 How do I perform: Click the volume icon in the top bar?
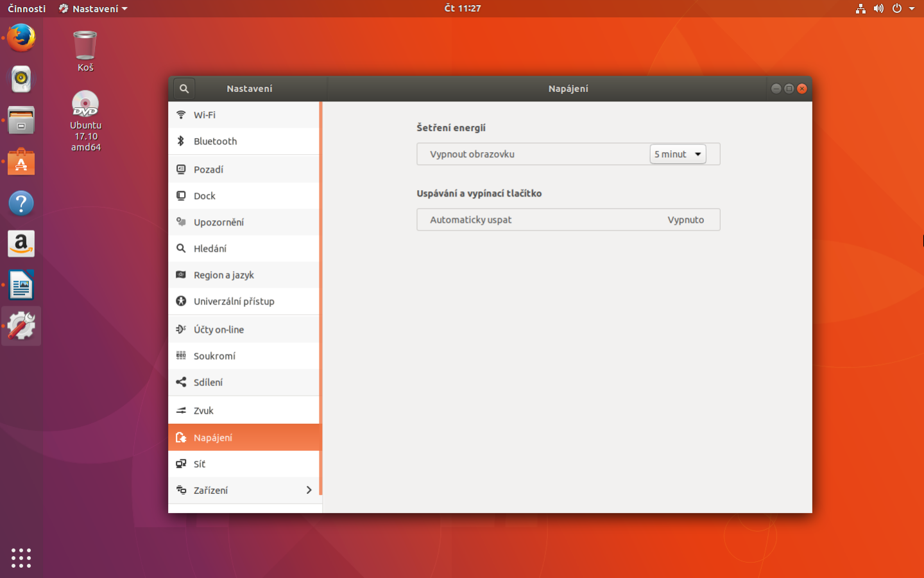[878, 8]
